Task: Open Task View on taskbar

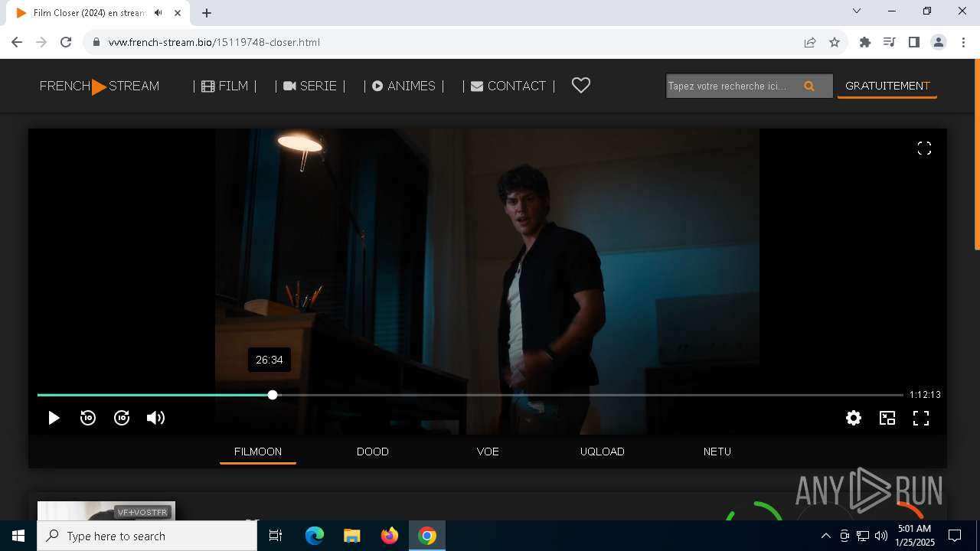Action: 276,536
